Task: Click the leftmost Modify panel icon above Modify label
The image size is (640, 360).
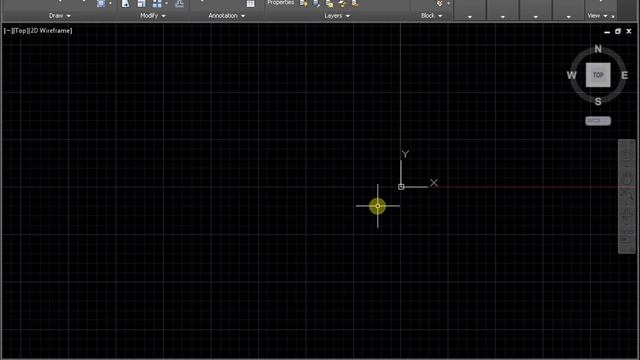Action: [126, 4]
